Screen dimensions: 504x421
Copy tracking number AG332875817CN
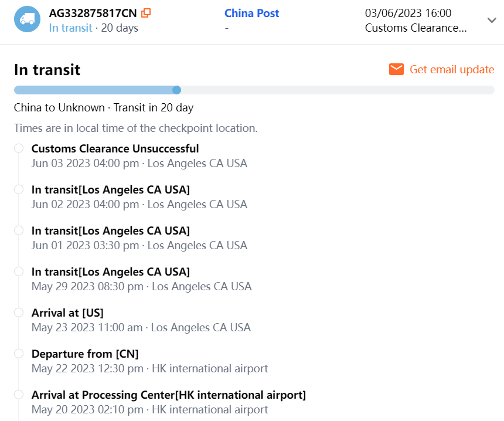tap(147, 13)
